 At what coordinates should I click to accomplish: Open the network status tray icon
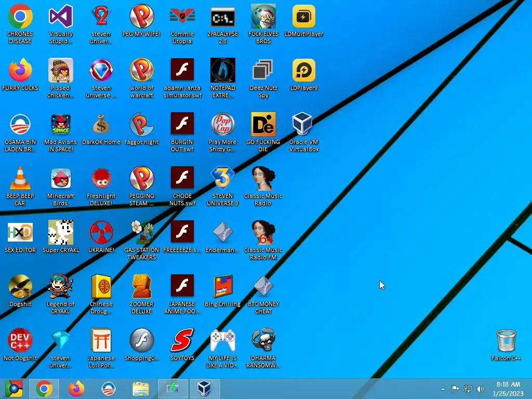pos(468,389)
